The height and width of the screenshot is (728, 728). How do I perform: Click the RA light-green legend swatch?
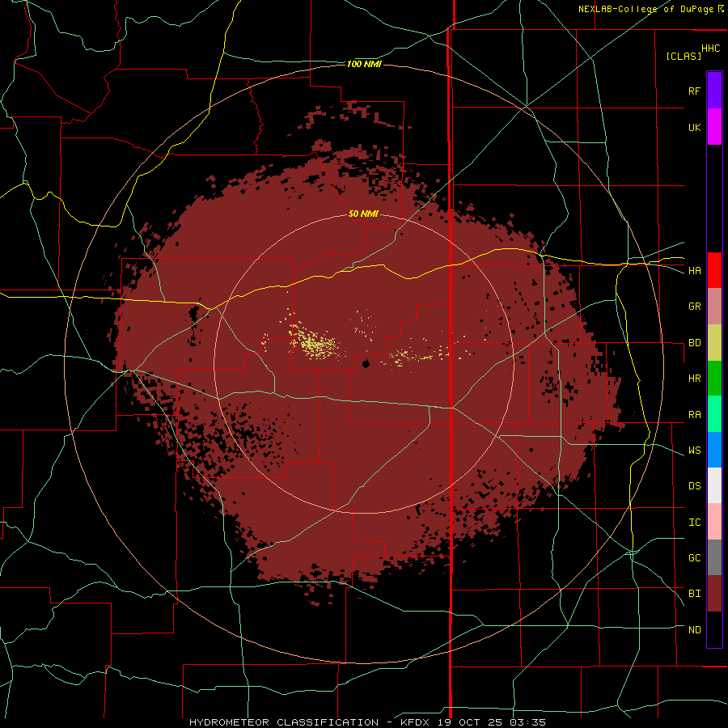click(x=714, y=414)
